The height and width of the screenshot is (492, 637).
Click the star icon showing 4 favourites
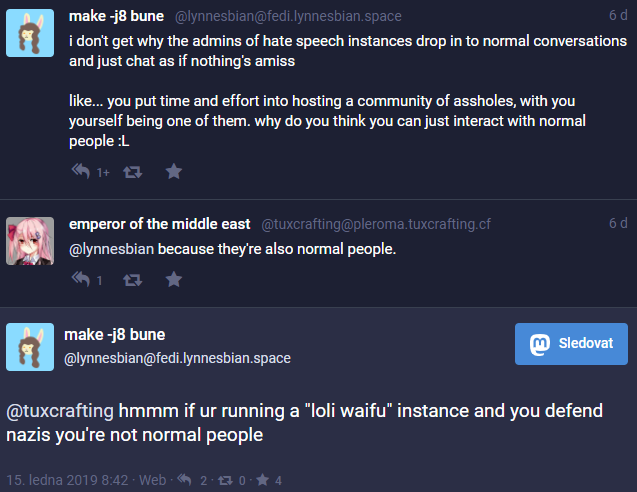pyautogui.click(x=262, y=480)
